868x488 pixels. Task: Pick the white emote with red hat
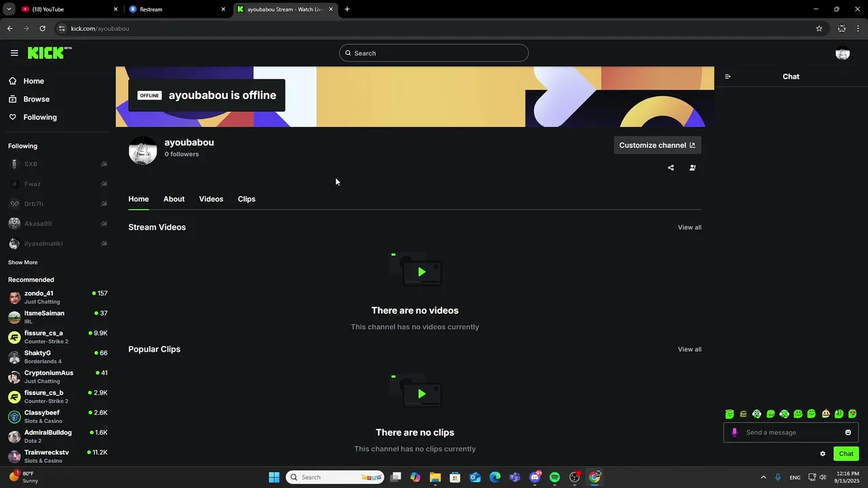[x=825, y=414]
